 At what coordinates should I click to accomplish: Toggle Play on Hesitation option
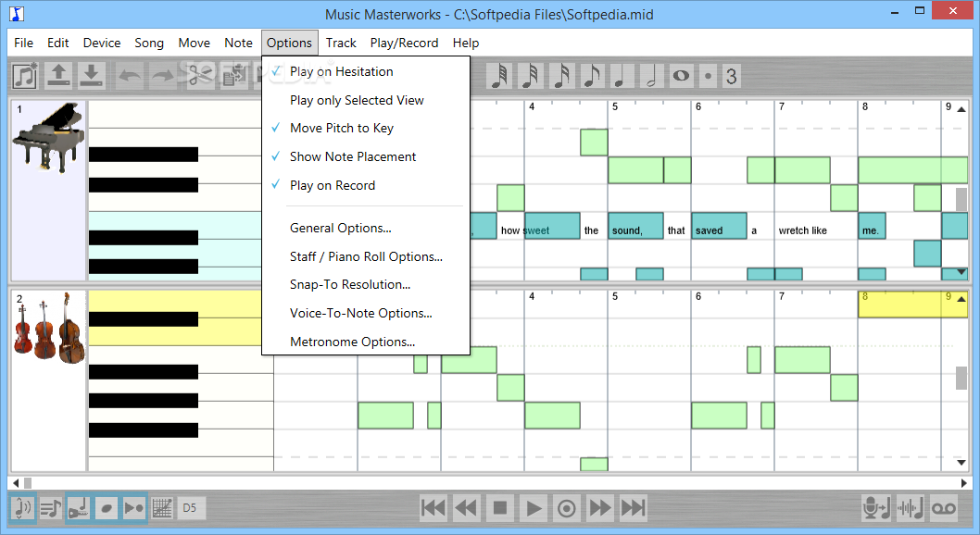(366, 71)
